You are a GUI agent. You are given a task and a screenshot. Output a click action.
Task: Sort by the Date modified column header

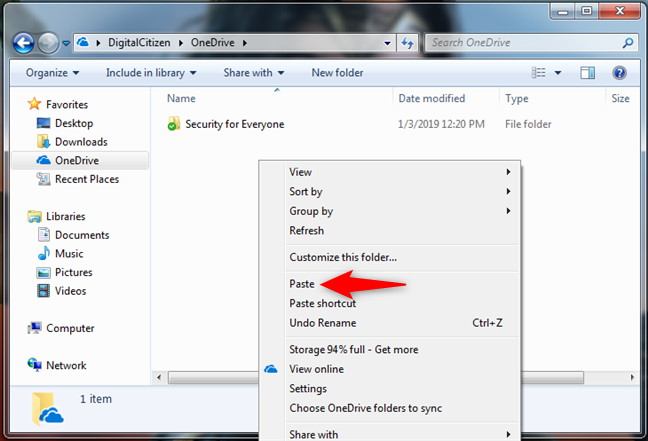click(x=431, y=98)
